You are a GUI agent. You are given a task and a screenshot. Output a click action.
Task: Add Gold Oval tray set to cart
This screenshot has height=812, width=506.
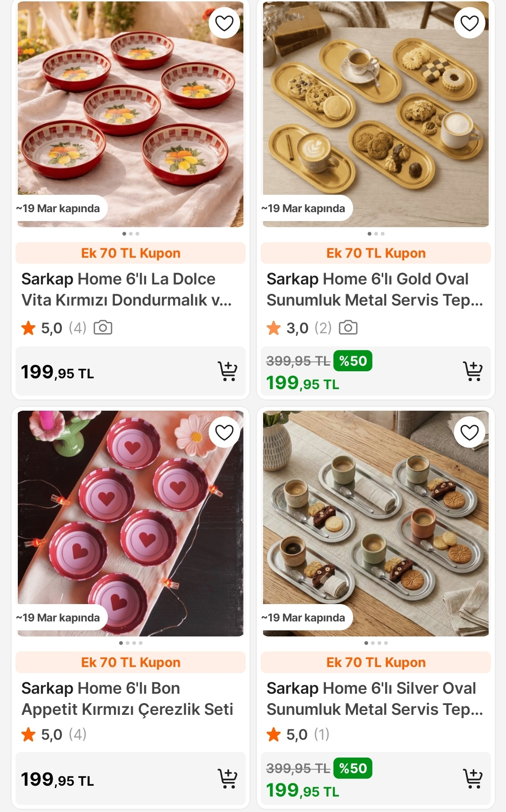coord(473,371)
